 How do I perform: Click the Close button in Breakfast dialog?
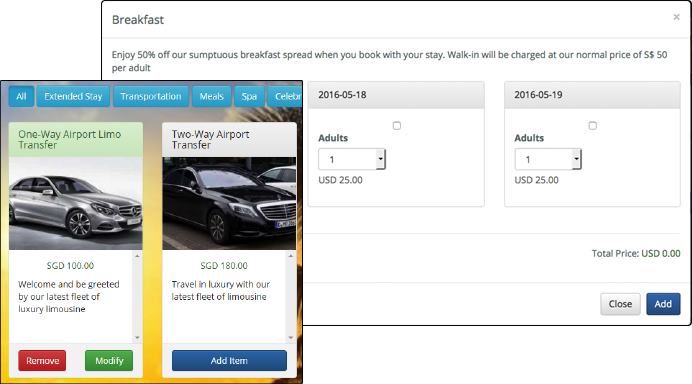click(x=620, y=304)
